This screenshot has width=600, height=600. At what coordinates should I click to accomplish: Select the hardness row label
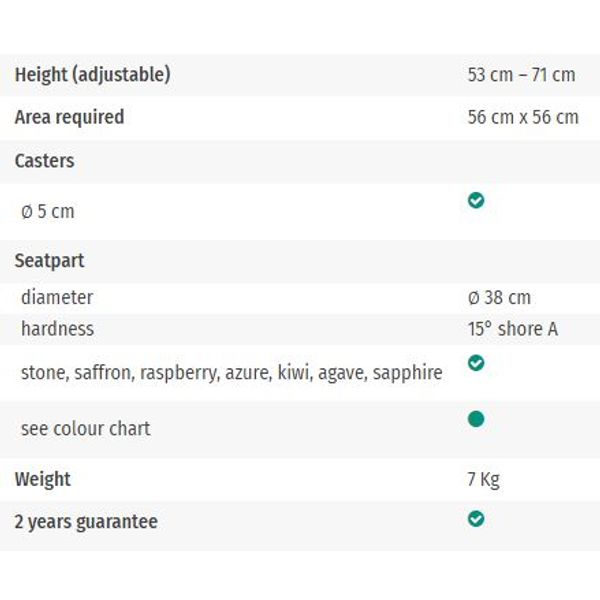(x=57, y=329)
